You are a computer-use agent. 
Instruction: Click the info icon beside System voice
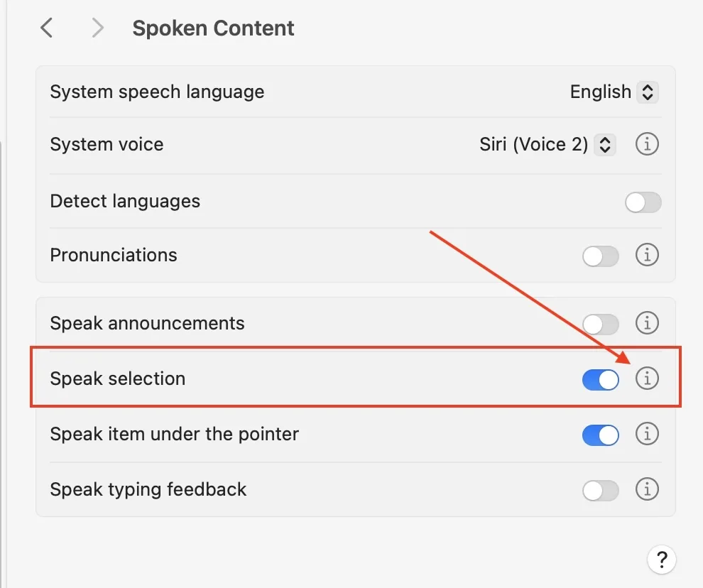(x=647, y=144)
